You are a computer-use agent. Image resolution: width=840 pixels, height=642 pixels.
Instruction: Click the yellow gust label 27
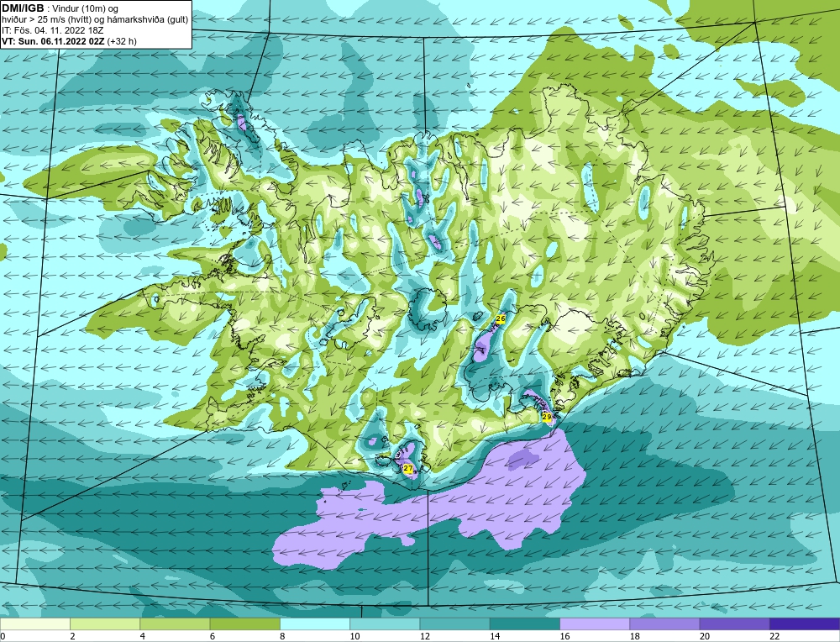[408, 469]
